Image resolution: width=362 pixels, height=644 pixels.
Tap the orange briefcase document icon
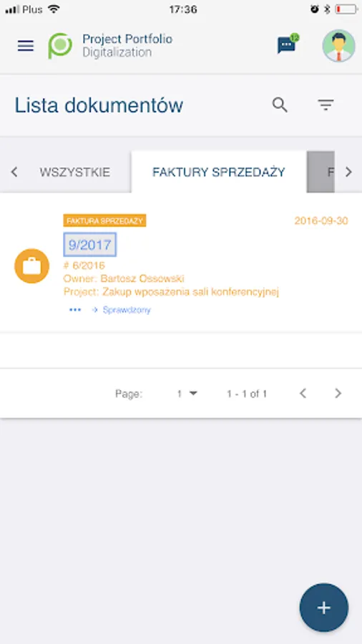[x=32, y=266]
